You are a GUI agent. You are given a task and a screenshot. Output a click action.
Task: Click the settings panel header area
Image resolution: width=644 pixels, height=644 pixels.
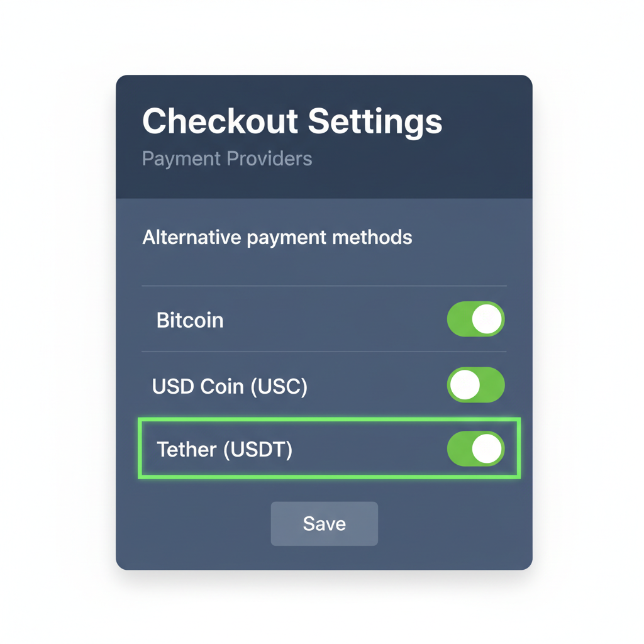(324, 135)
